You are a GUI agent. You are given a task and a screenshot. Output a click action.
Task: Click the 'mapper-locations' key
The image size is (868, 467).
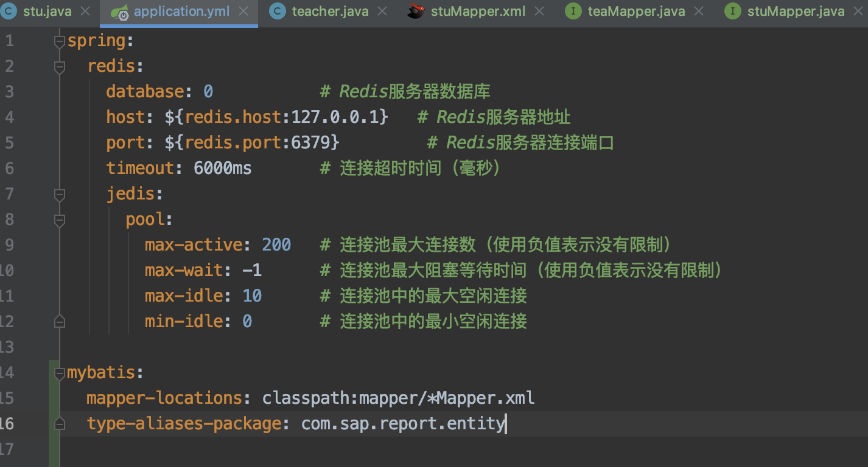(x=164, y=398)
